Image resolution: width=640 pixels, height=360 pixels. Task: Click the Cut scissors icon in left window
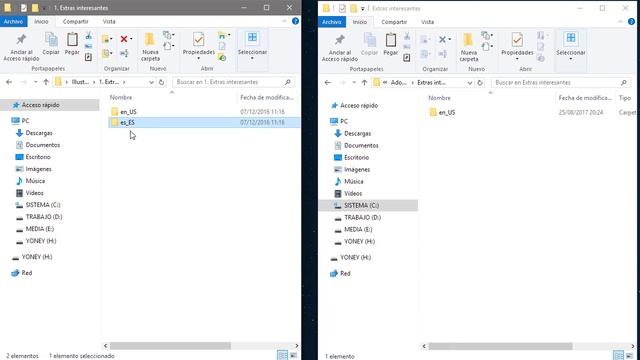(89, 36)
